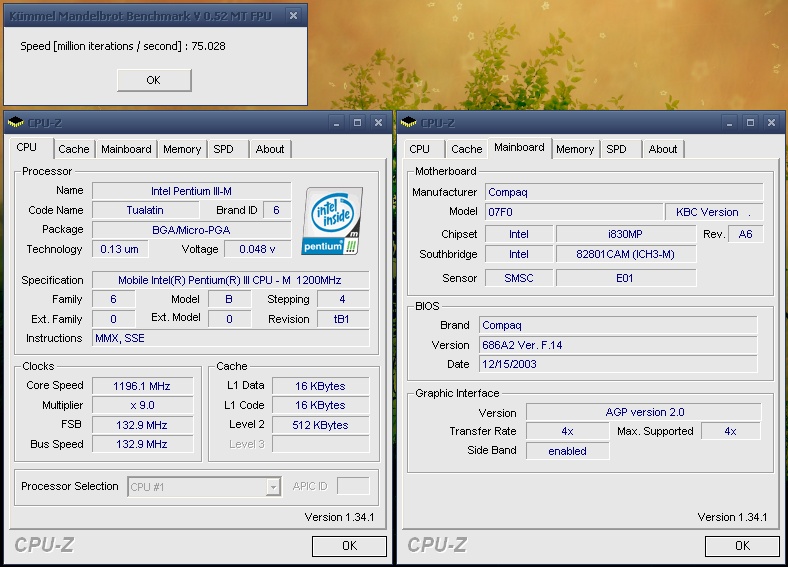
Task: Click the 'BGA/Micro-PGA' package value
Action: tap(191, 230)
